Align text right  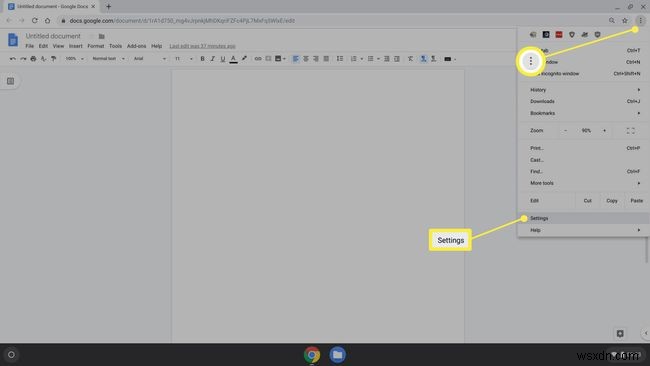click(x=316, y=59)
